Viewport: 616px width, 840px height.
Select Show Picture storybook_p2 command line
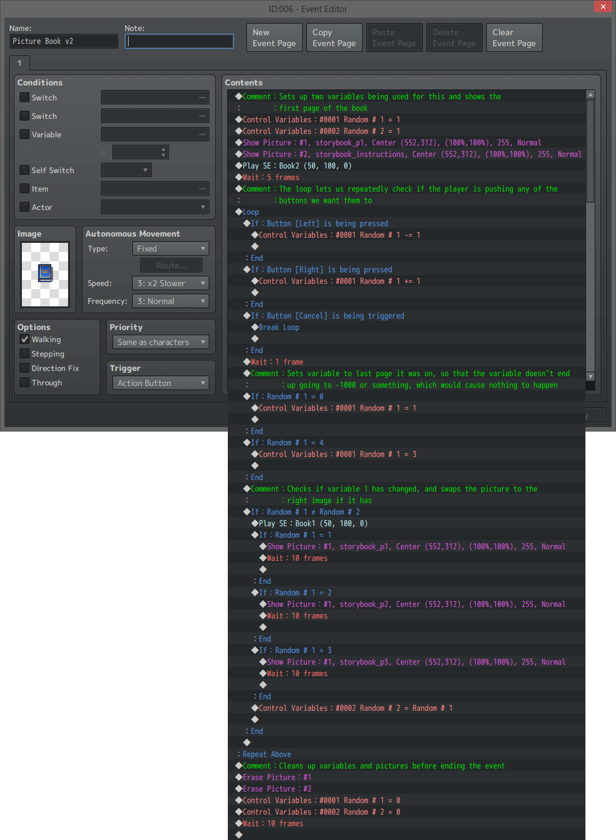coord(407,604)
